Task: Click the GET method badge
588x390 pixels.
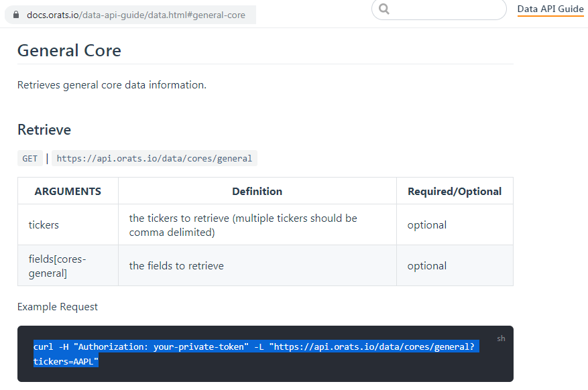Action: tap(30, 158)
